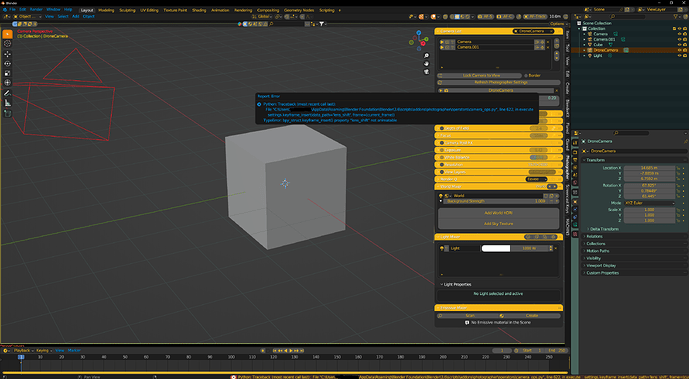Select the Transform tool in the toolbar
This screenshot has height=379, width=689.
pos(7,83)
